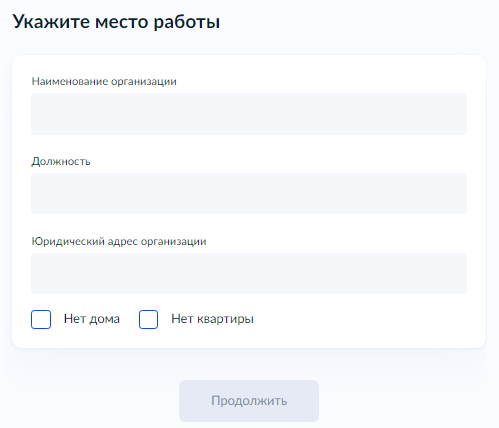Focus the Наименование организации input field
The image size is (499, 428).
pos(249,114)
